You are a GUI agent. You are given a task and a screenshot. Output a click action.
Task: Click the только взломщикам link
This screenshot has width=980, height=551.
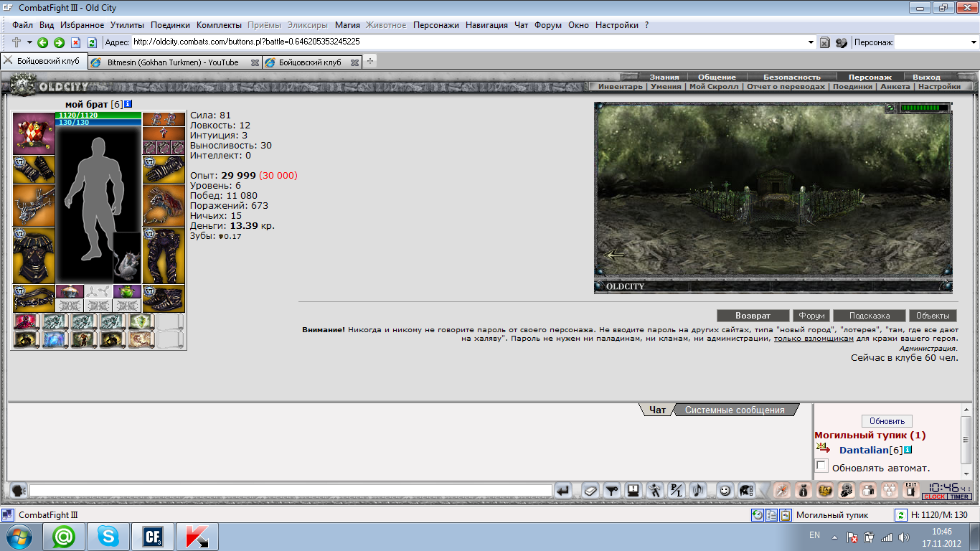[814, 338]
